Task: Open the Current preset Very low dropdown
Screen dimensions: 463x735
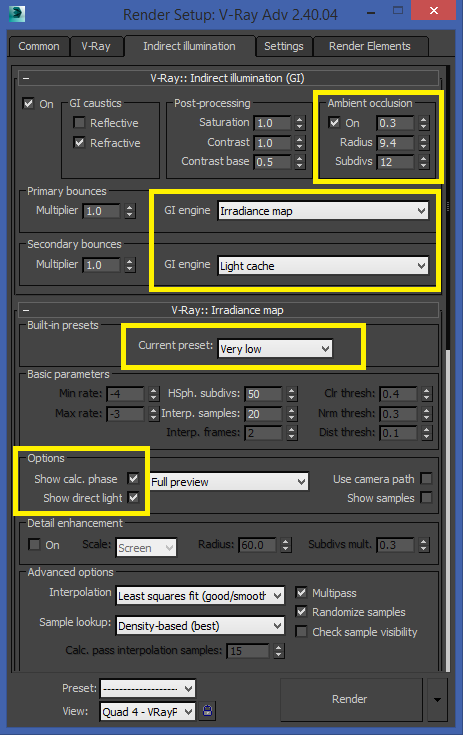Action: click(x=275, y=349)
